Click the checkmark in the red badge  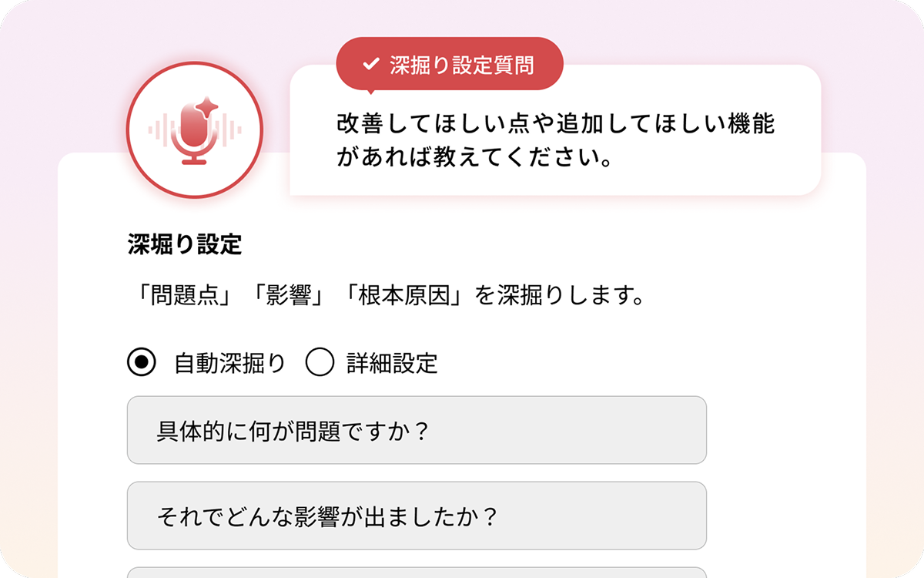(x=370, y=63)
